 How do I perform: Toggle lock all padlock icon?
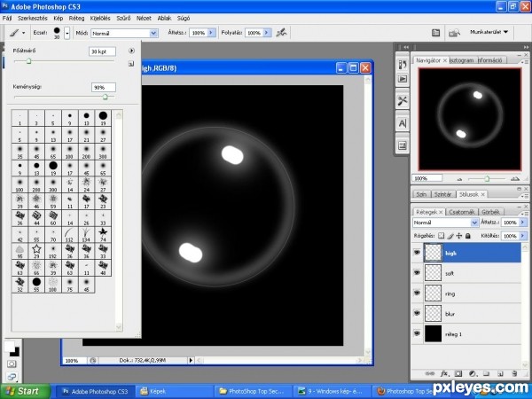click(x=468, y=236)
